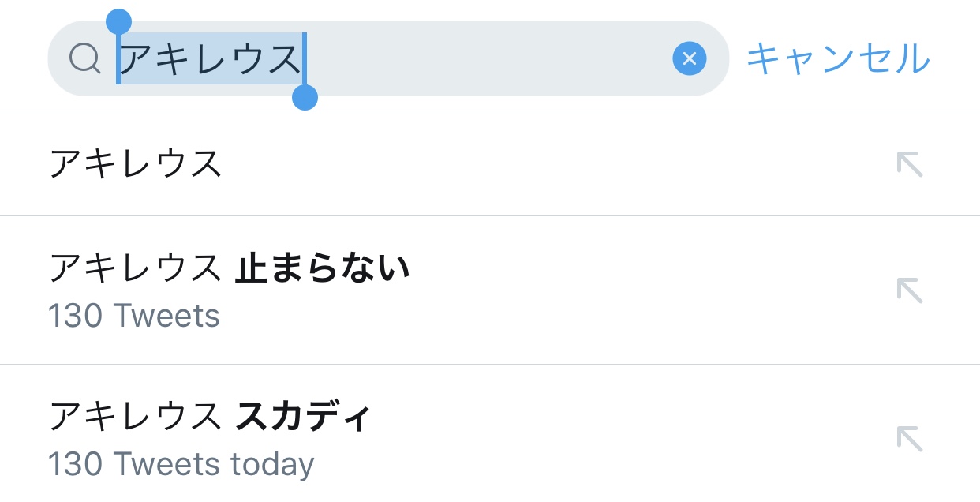Click blank middle area of the スカディ row
Image resolution: width=980 pixels, height=502 pixels.
[x=631, y=438]
